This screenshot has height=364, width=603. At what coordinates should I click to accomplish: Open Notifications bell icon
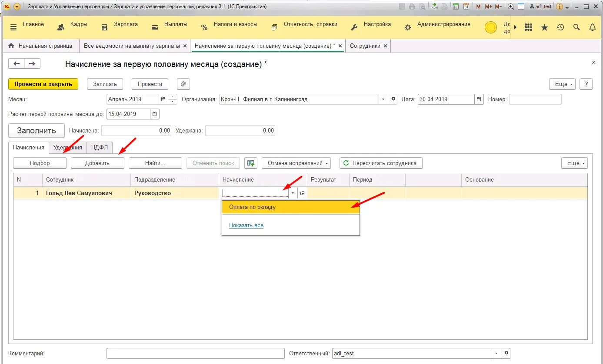pos(593,27)
